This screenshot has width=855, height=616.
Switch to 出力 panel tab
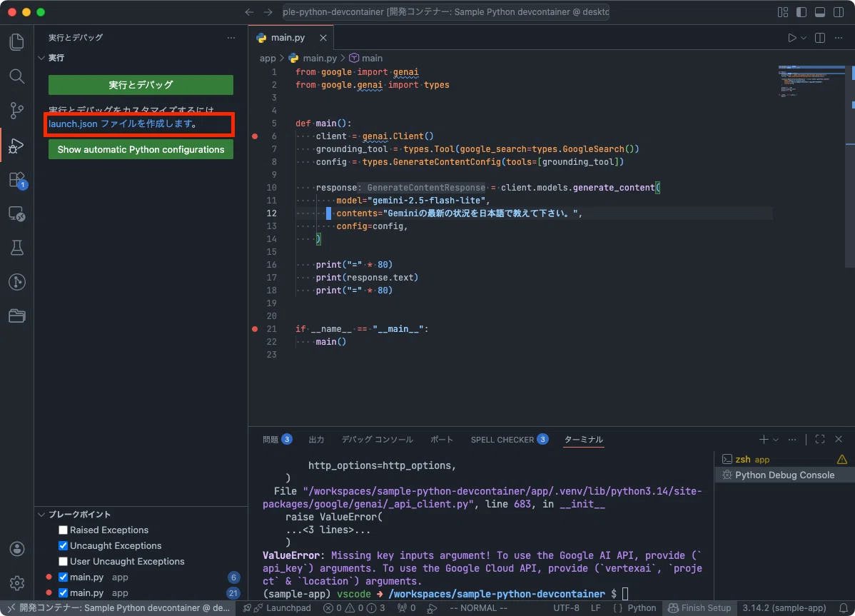(x=316, y=440)
